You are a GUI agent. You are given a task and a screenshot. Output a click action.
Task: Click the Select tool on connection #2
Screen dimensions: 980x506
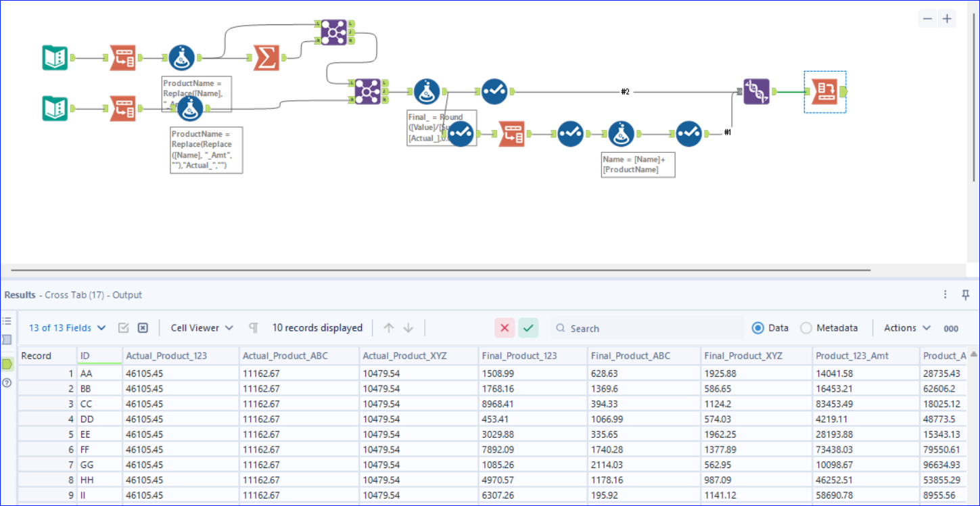(x=494, y=91)
